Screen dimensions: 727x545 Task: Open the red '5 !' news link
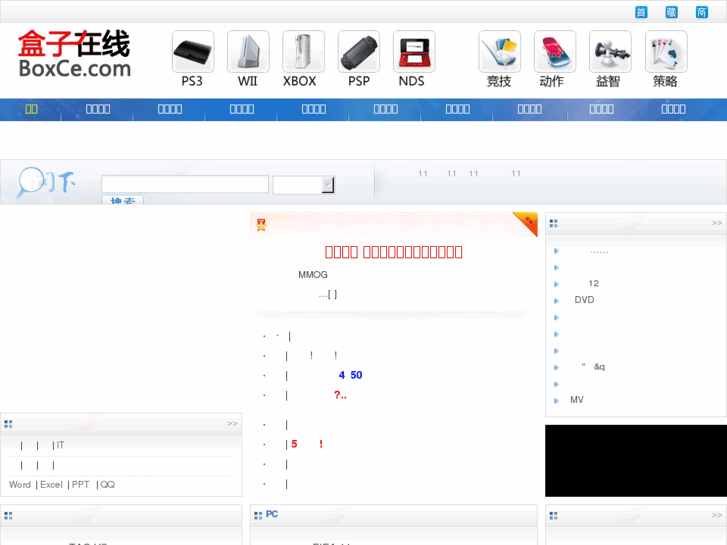click(307, 444)
